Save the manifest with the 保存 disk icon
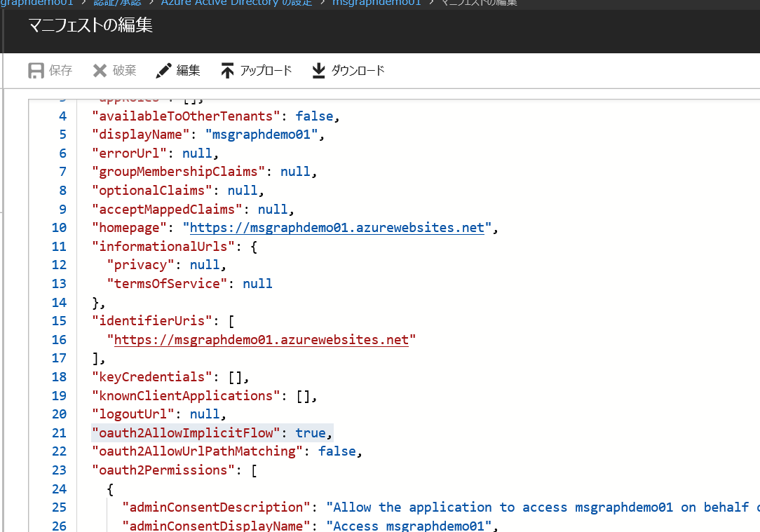 coord(35,70)
